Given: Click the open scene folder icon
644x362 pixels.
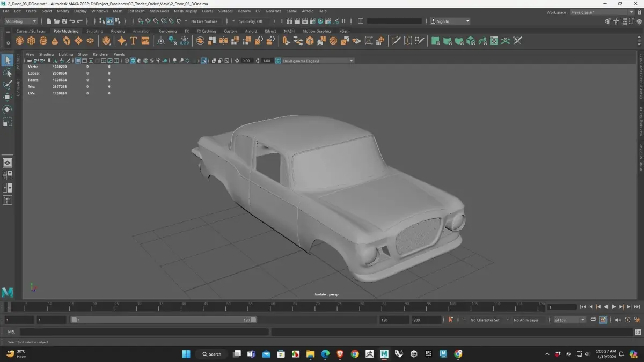Looking at the screenshot, I should click(56, 21).
